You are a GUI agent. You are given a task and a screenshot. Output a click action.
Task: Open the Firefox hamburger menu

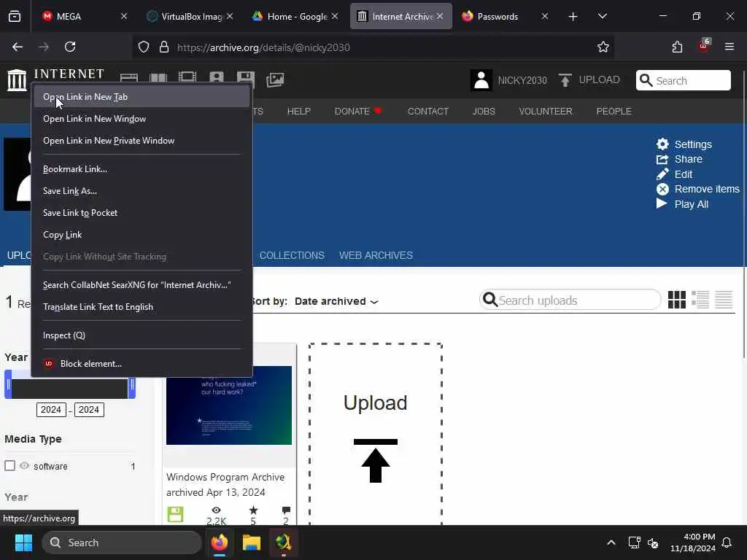click(x=729, y=47)
